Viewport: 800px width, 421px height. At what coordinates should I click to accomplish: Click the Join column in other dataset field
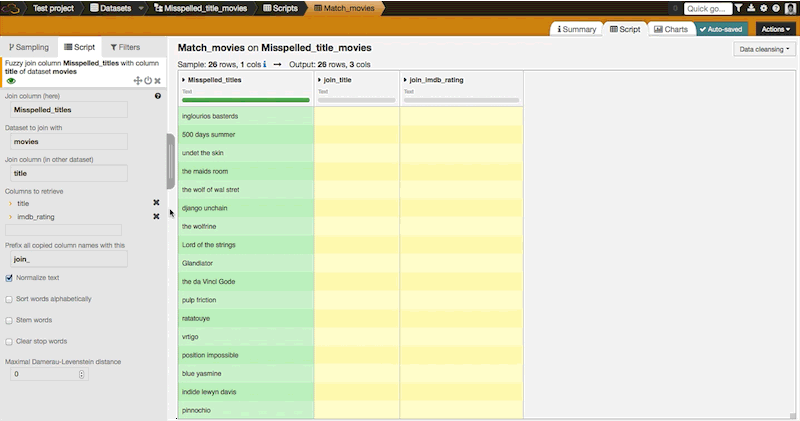pos(69,173)
